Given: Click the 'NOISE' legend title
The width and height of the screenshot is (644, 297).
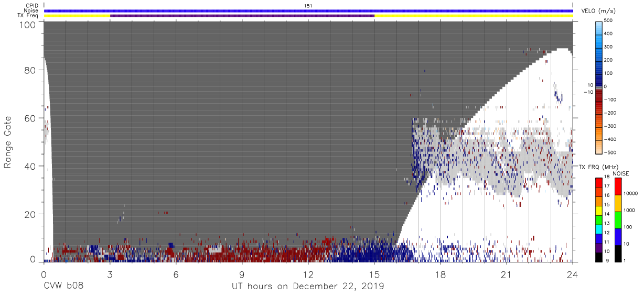Looking at the screenshot, I should pyautogui.click(x=620, y=173).
